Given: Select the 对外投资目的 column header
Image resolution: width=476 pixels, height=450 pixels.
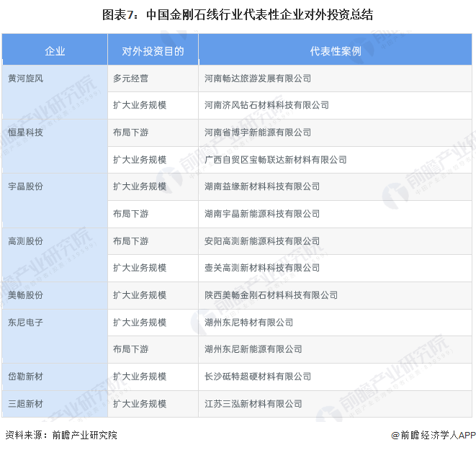Looking at the screenshot, I should (152, 51).
